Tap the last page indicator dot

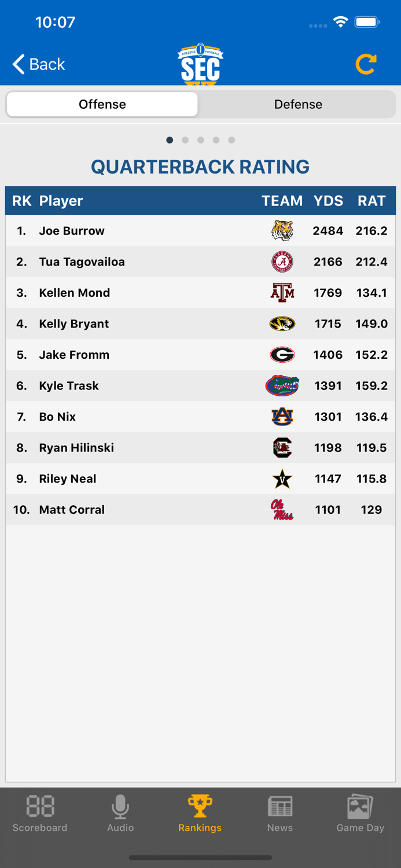pos(231,140)
